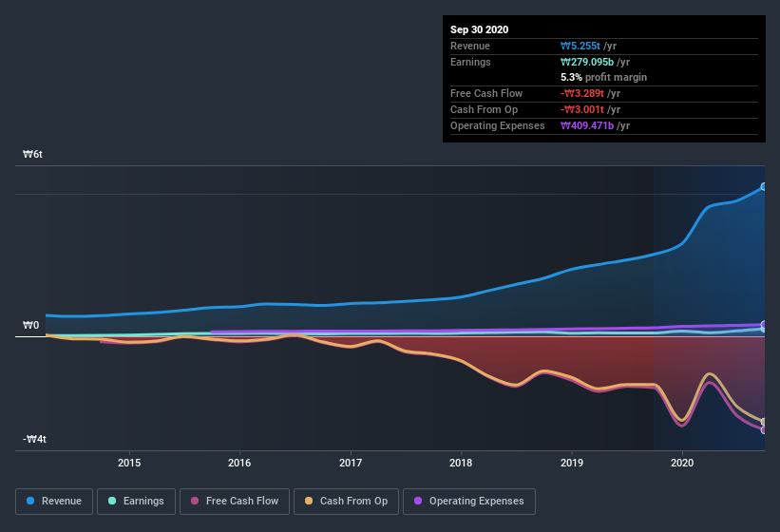Select the 2015 x-axis label
The image size is (780, 532).
tap(128, 463)
